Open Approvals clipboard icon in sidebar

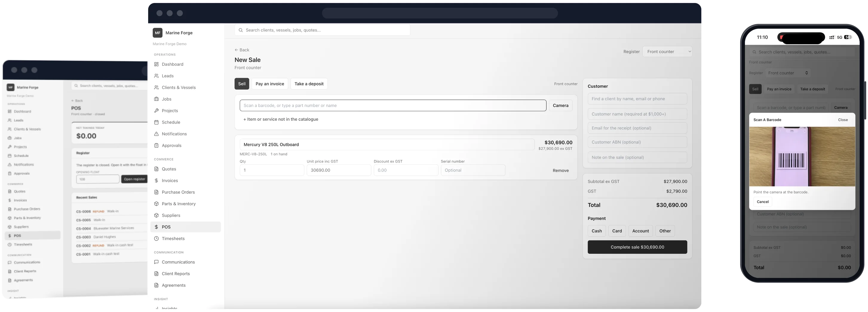pos(156,145)
